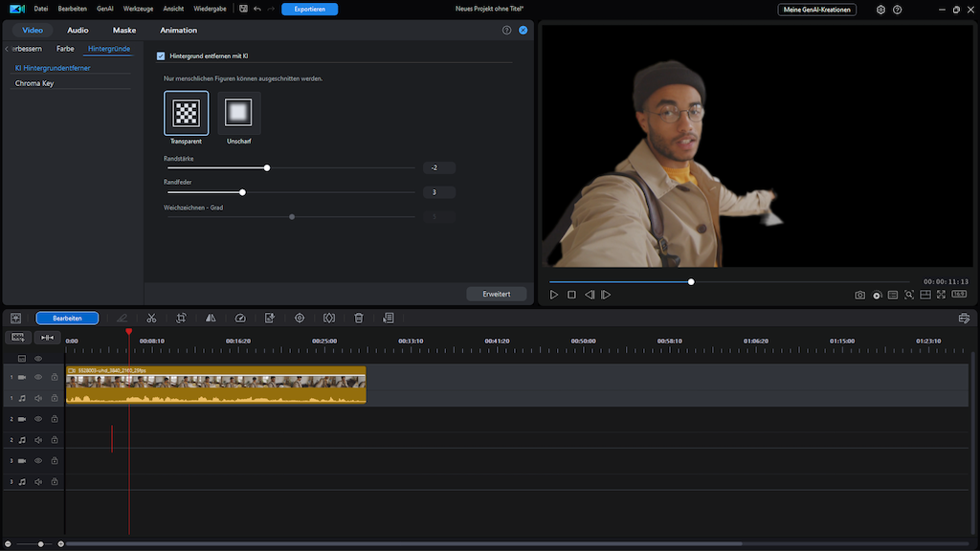Lock video track 2 with padlock icon
This screenshot has height=551, width=980.
coord(55,419)
